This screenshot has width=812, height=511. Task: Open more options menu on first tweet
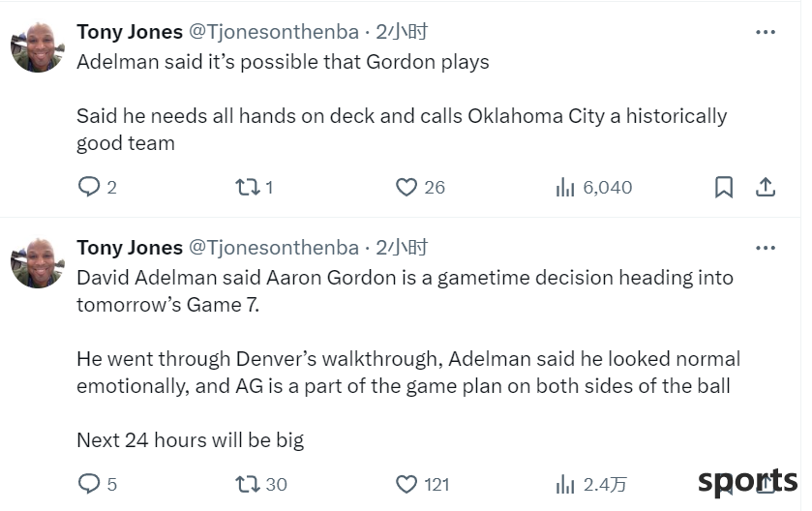(766, 32)
